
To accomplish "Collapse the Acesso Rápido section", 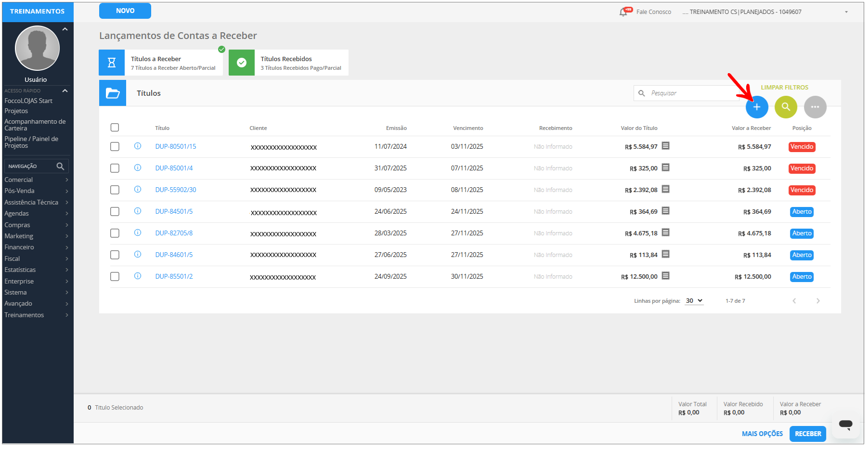I will [65, 90].
